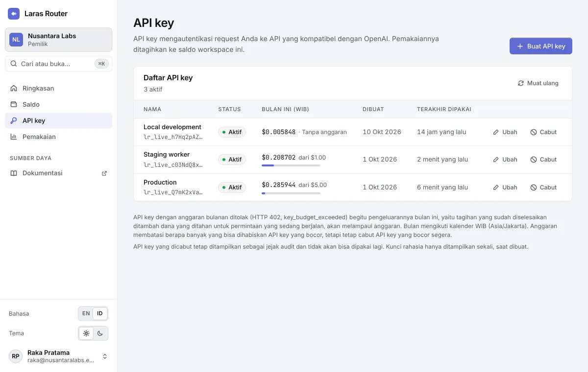588x372 pixels.
Task: Open the Raka Pratama account menu chevron
Action: click(105, 356)
